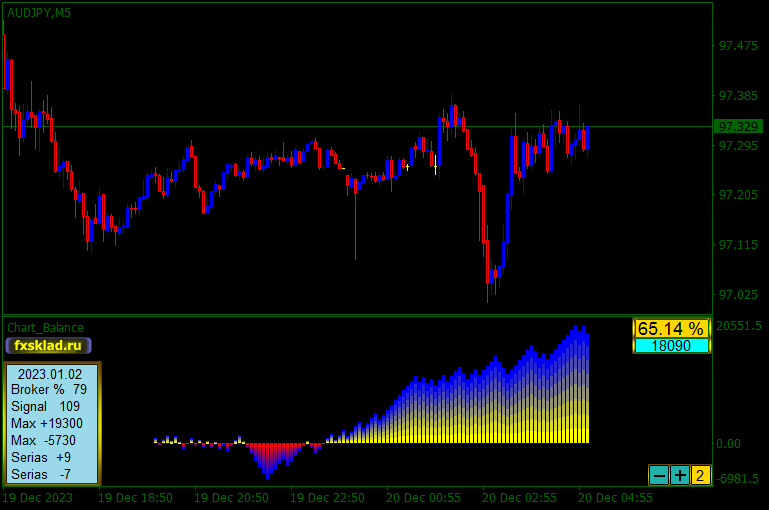The height and width of the screenshot is (510, 769).
Task: Click the Serias -7 row
Action: coord(41,474)
